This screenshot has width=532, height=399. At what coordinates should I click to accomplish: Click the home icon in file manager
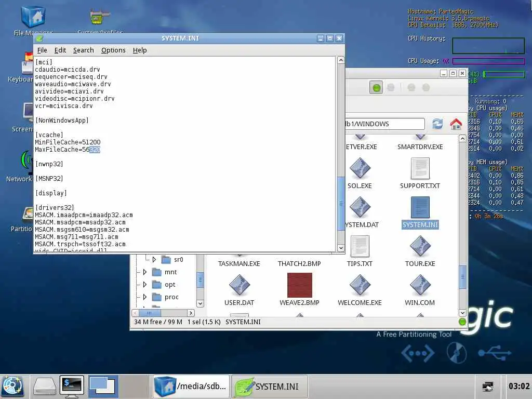(456, 124)
